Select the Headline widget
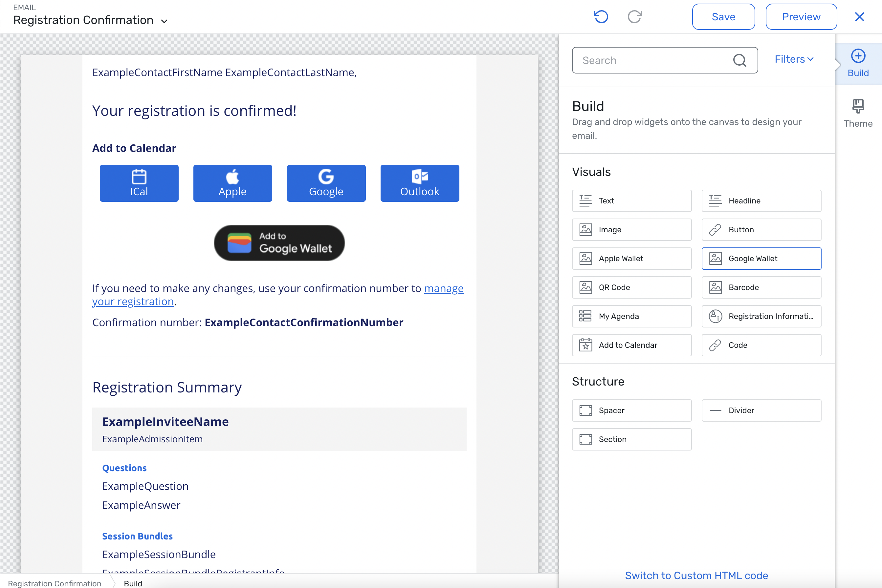Image resolution: width=882 pixels, height=588 pixels. pyautogui.click(x=761, y=200)
